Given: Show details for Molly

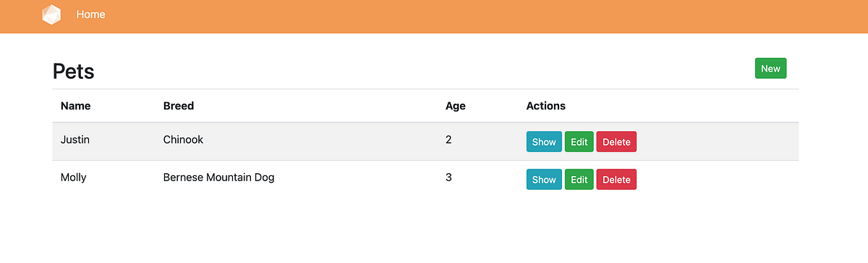Looking at the screenshot, I should 544,180.
